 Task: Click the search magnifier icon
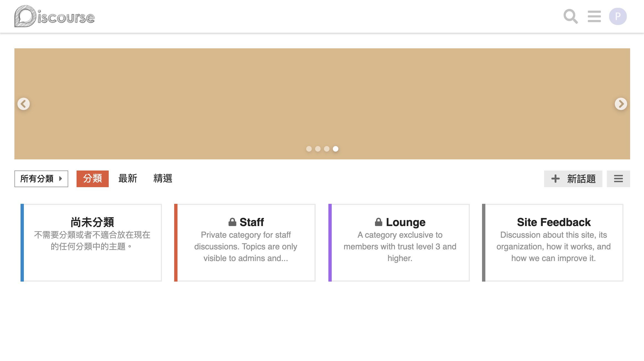570,16
